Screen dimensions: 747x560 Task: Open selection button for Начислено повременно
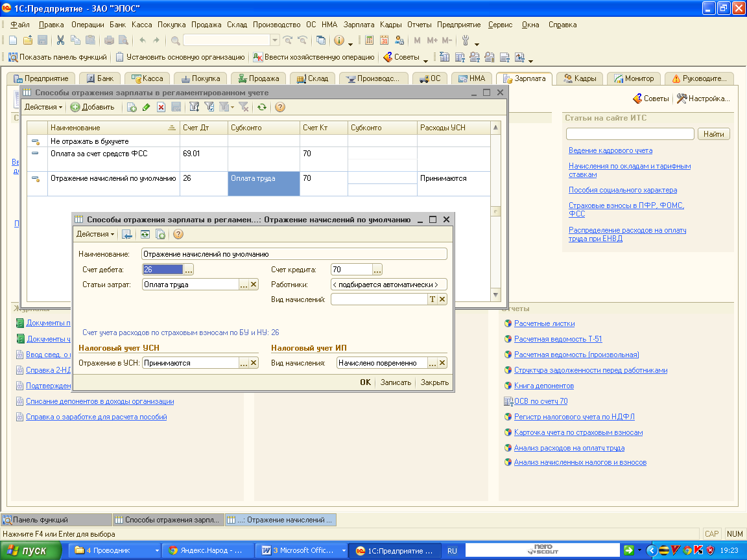(x=432, y=364)
